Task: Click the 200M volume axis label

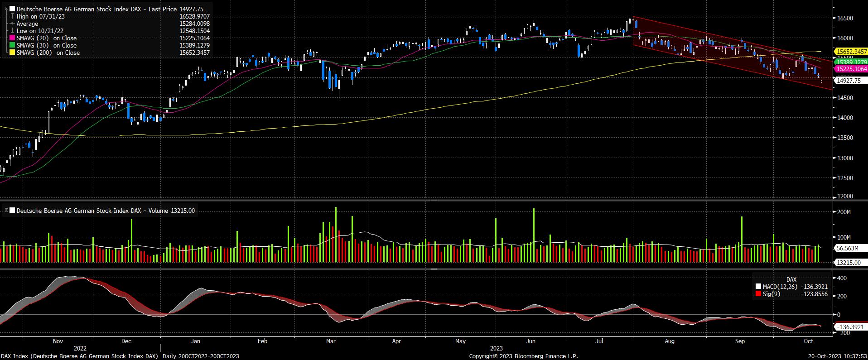Action: (844, 212)
